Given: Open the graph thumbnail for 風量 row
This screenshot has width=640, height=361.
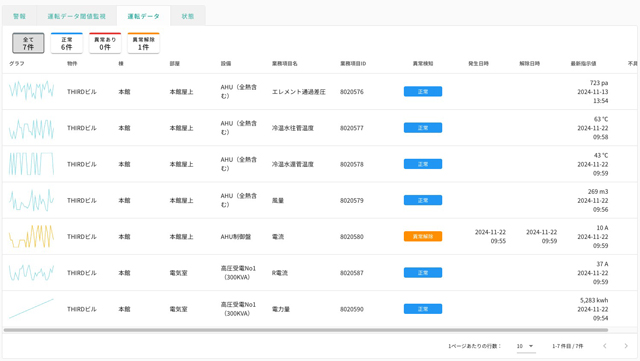Looking at the screenshot, I should tap(31, 200).
